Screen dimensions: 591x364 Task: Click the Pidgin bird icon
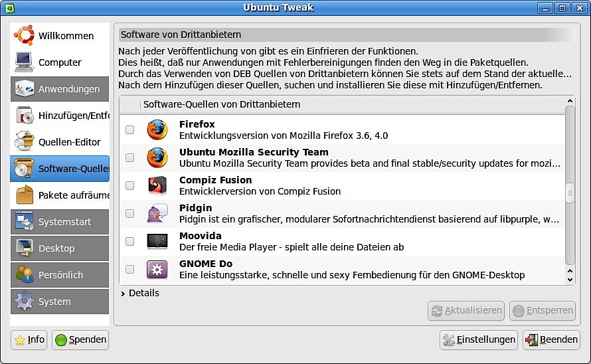click(157, 213)
